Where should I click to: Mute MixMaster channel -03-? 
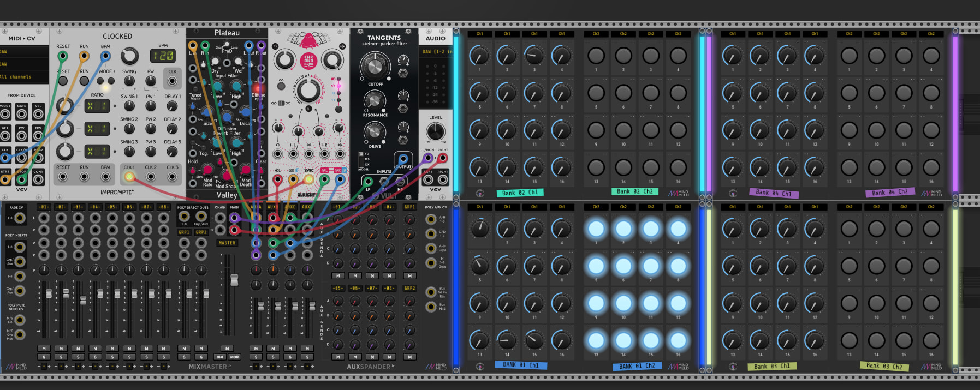coord(78,349)
